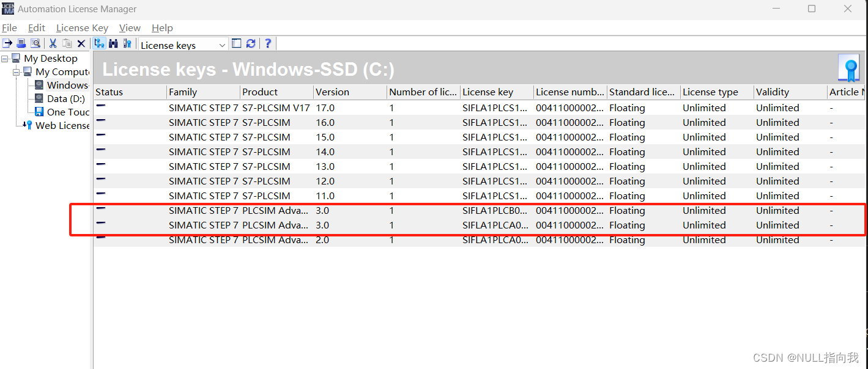Sort by the Status column header
Image resolution: width=868 pixels, height=369 pixels.
click(x=130, y=92)
